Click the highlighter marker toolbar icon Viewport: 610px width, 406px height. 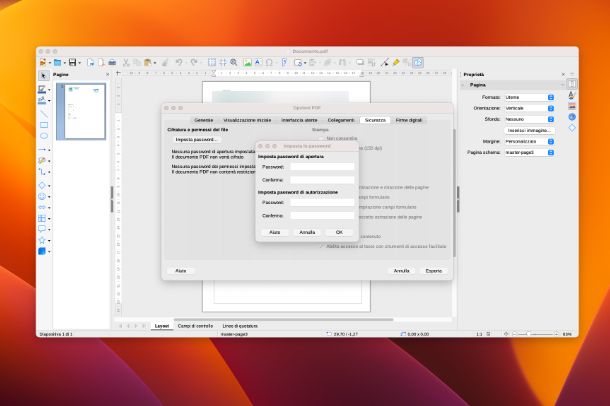(396, 62)
